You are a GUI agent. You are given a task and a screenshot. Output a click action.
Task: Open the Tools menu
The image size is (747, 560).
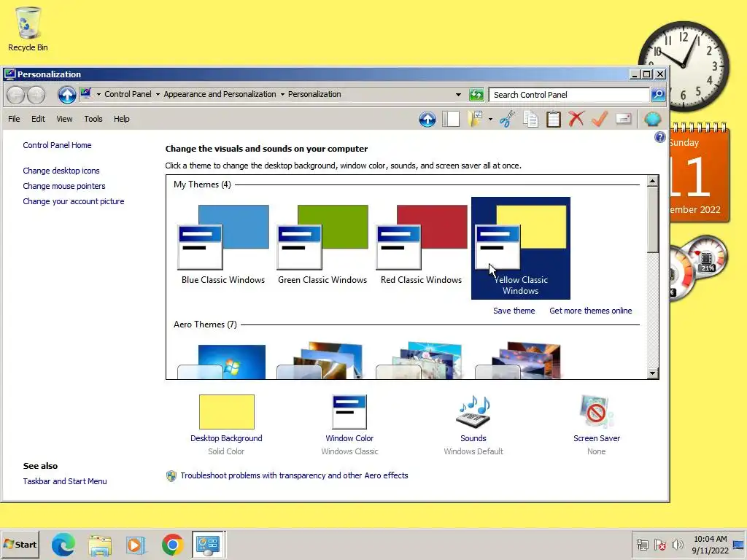pyautogui.click(x=93, y=119)
